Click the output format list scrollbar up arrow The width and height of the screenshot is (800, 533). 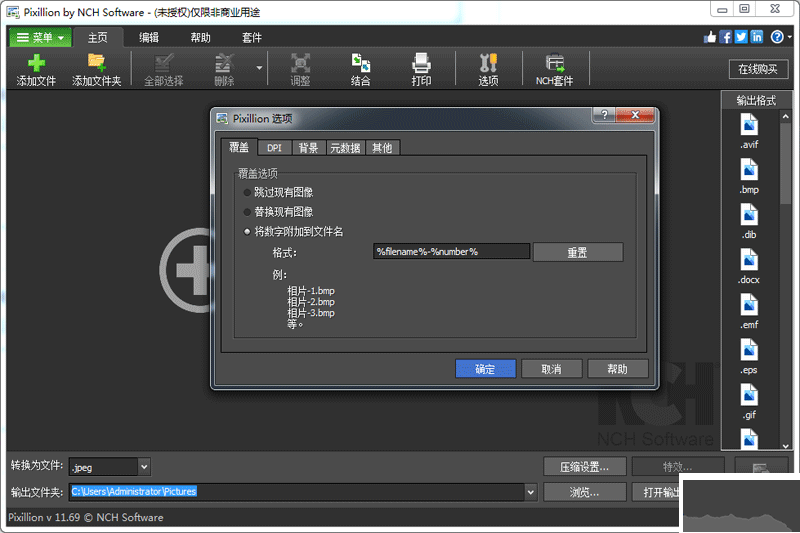click(x=786, y=117)
